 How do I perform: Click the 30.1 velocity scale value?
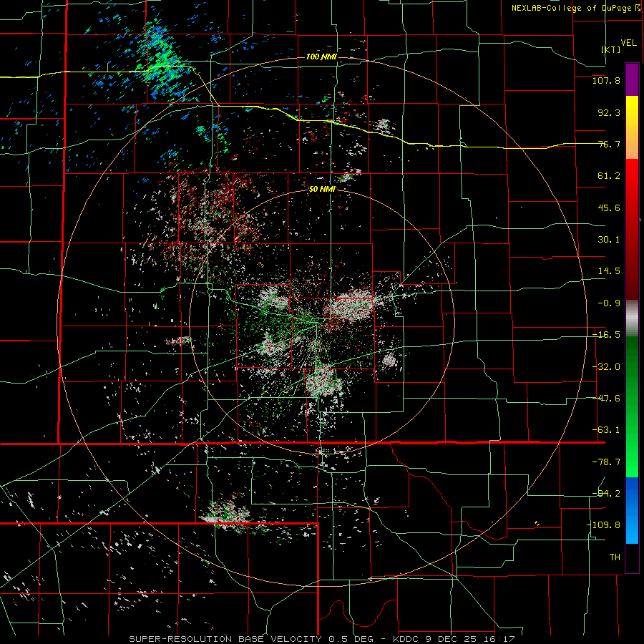pos(609,240)
